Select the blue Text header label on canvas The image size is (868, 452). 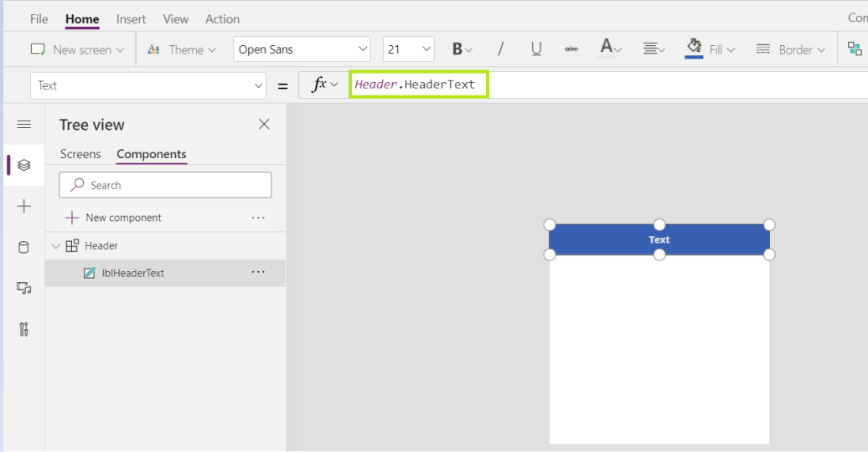[659, 239]
